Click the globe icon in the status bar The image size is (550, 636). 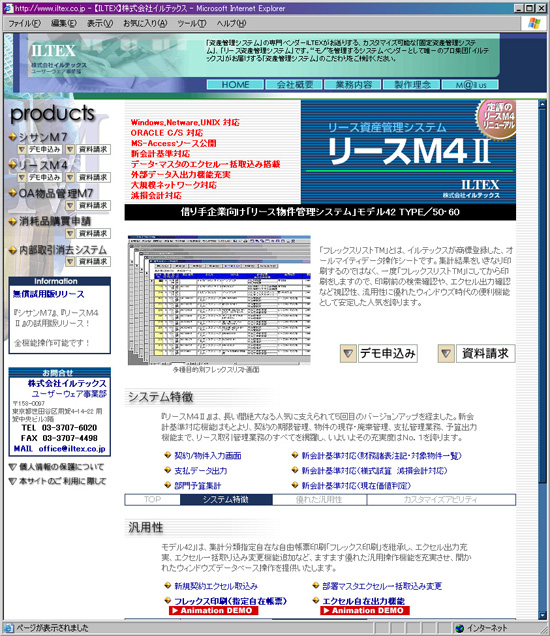tap(460, 628)
